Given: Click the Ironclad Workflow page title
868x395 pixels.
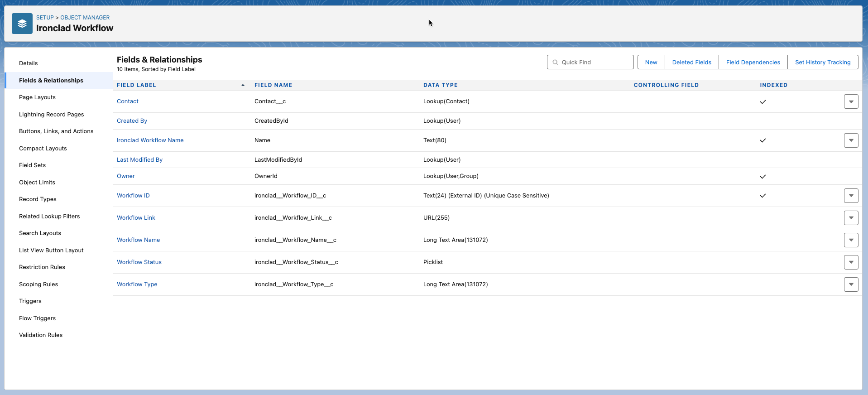Looking at the screenshot, I should 75,28.
